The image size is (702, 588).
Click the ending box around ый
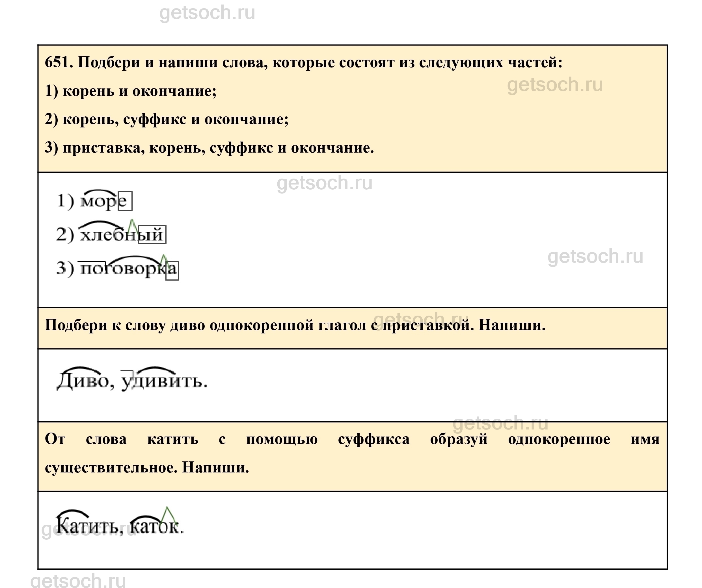pos(152,235)
